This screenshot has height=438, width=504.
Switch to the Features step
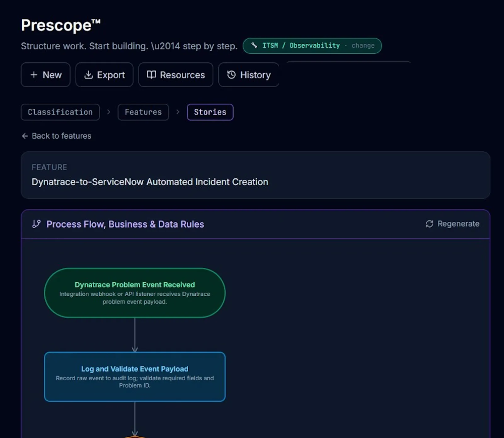(x=143, y=112)
